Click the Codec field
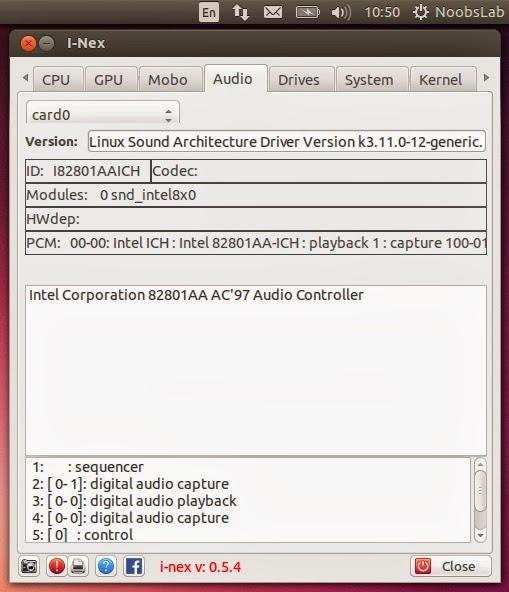This screenshot has height=592, width=509. [x=319, y=171]
